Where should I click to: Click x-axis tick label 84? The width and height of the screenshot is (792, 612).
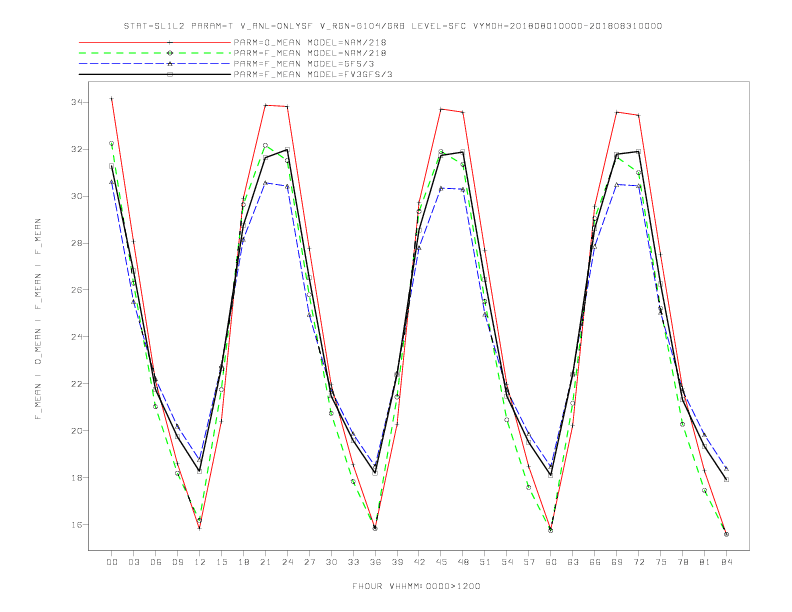pyautogui.click(x=727, y=562)
